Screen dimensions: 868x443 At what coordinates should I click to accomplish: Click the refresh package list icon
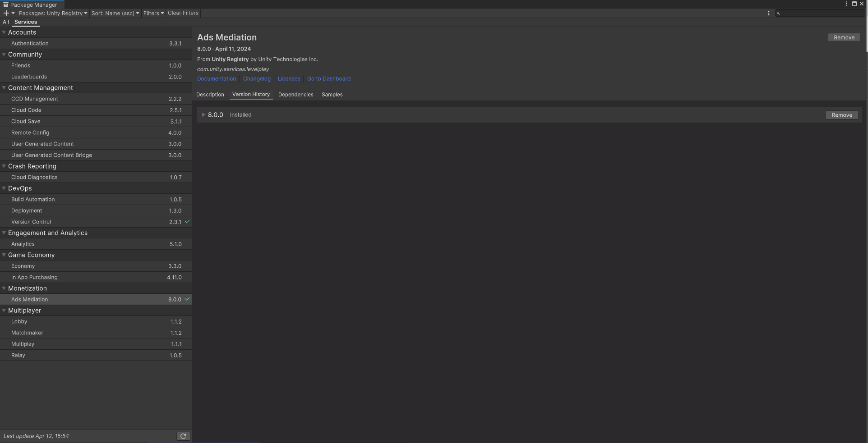[x=183, y=436]
